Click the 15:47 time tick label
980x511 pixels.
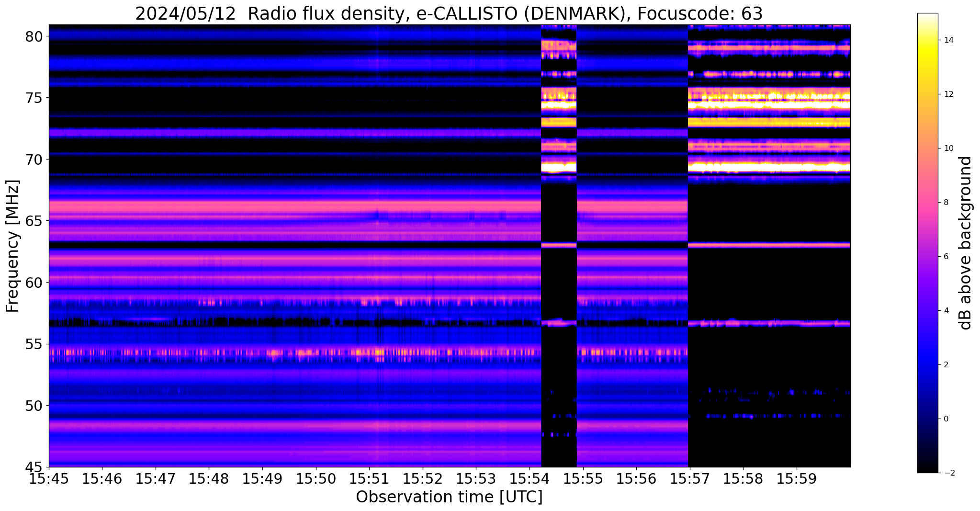coord(156,478)
